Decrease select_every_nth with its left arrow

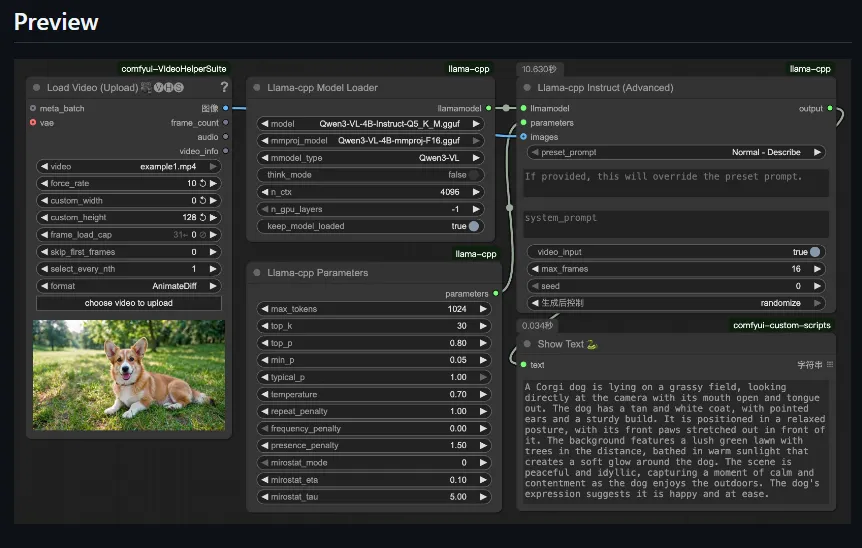[x=44, y=269]
